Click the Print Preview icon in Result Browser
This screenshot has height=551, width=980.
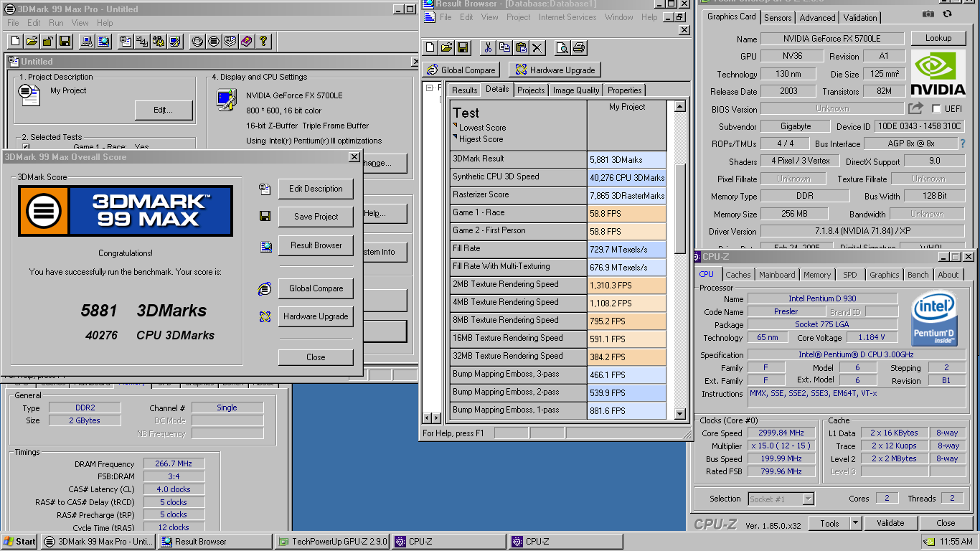point(562,48)
